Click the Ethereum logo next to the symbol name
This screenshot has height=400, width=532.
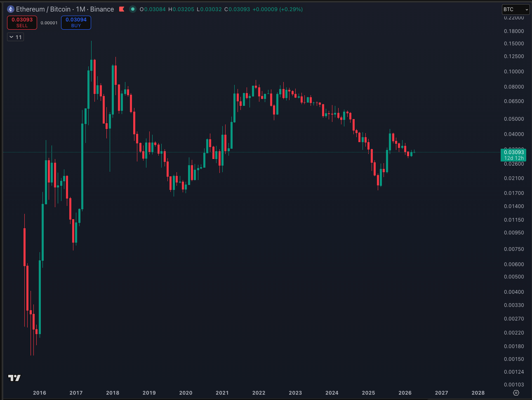[11, 9]
